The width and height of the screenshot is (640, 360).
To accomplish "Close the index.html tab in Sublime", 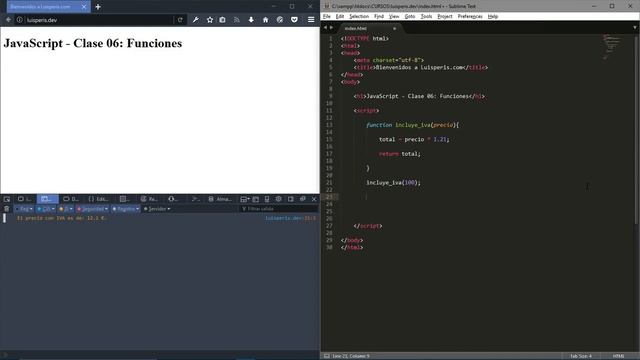I will (x=394, y=29).
